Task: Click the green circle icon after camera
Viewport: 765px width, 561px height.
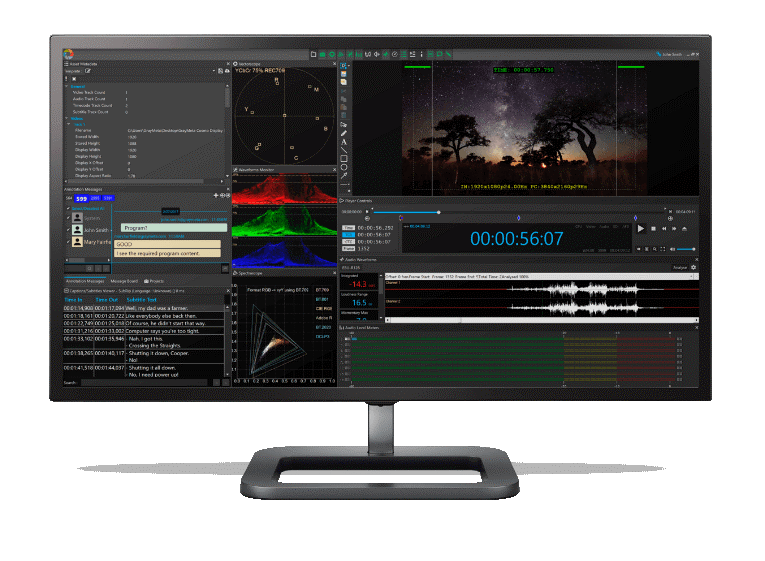Action: tap(332, 54)
